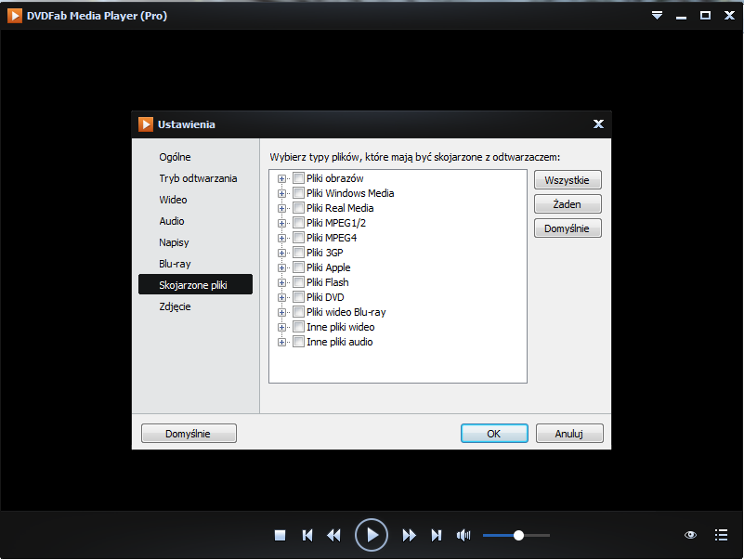Open the playlist icon

pyautogui.click(x=721, y=535)
